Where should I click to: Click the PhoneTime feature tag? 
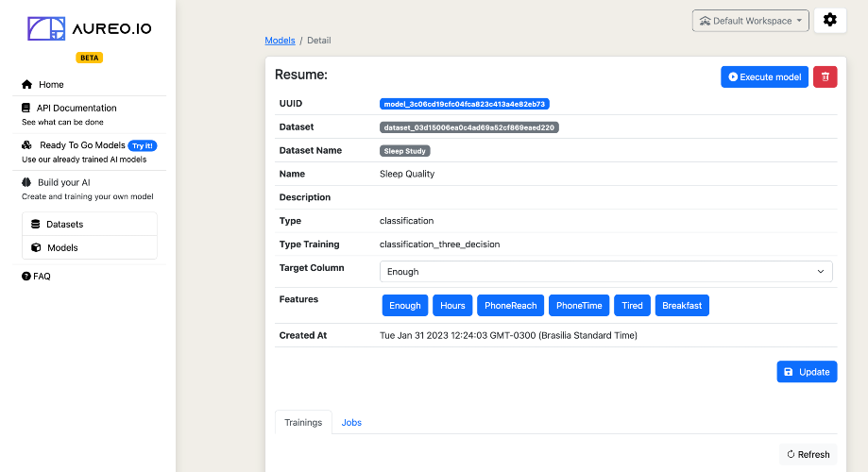coord(579,306)
